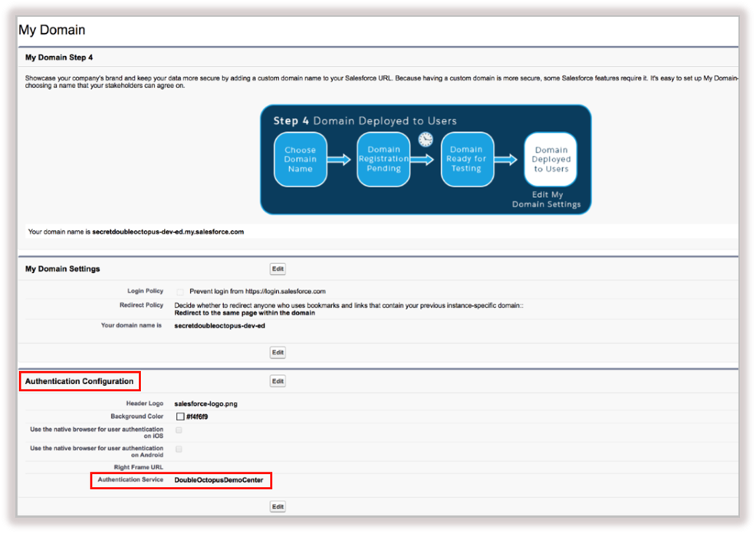Click the My Domain Step 4 heading
This screenshot has height=533, width=756.
(59, 58)
